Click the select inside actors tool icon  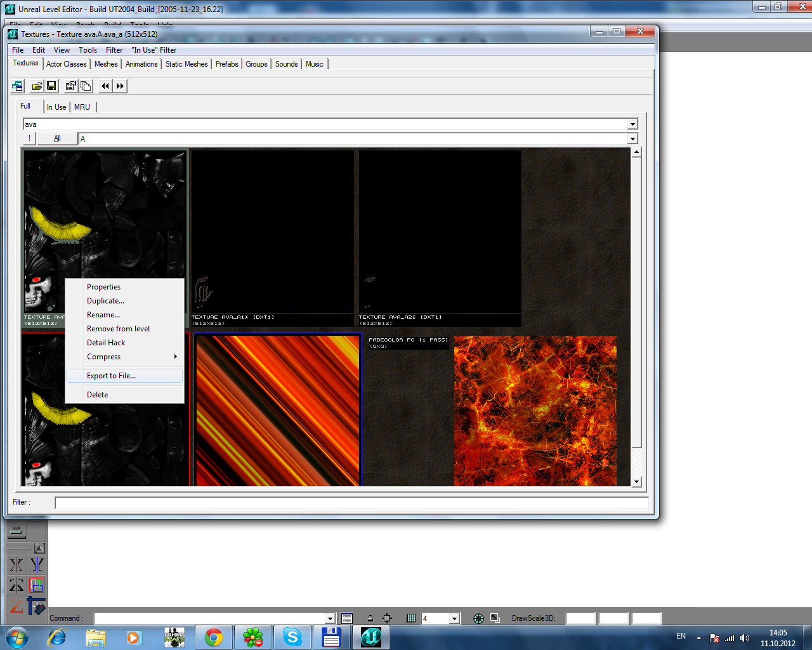coord(37,585)
